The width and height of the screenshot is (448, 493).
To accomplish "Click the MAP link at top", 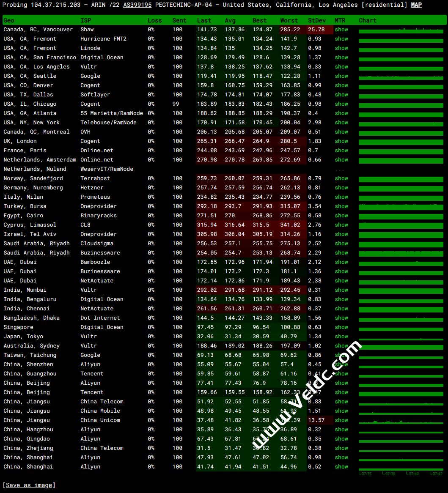I will (x=416, y=5).
